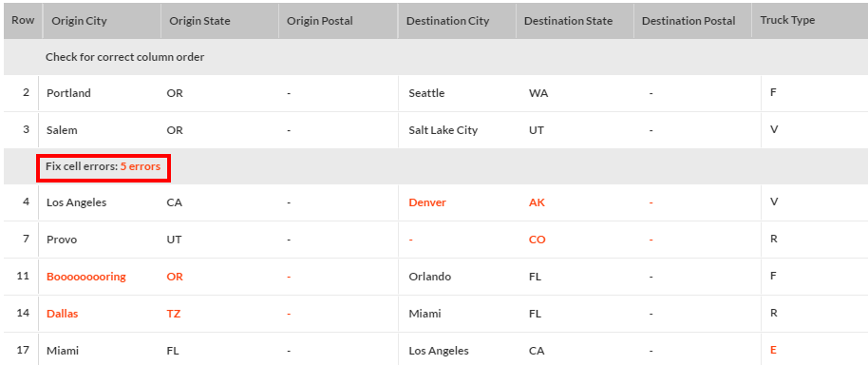Select the Provo origin city cell
Image resolution: width=868 pixels, height=365 pixels.
(62, 240)
